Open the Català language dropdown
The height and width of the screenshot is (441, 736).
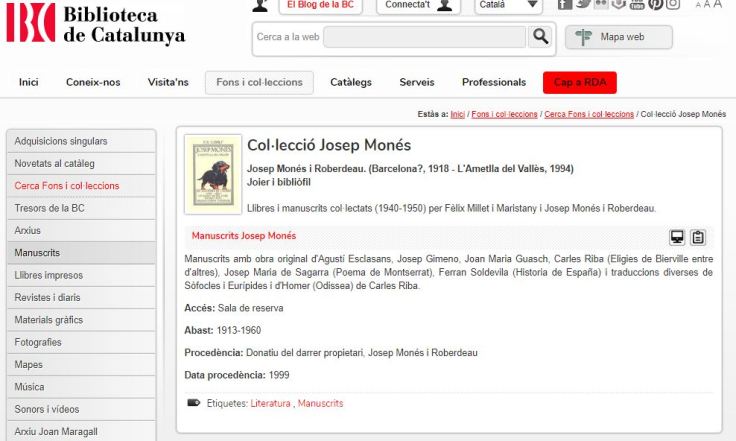pos(508,5)
